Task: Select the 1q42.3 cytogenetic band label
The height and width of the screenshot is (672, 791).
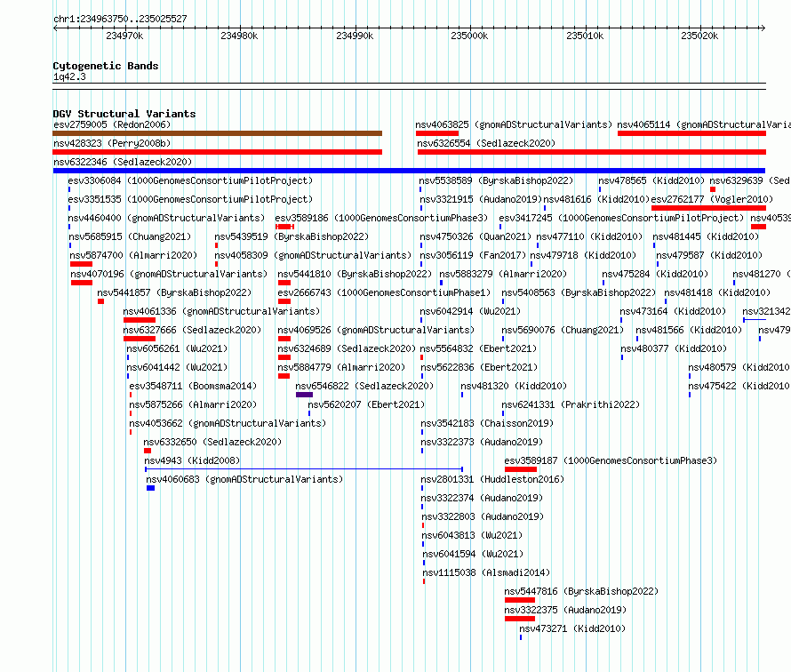Action: (x=69, y=76)
